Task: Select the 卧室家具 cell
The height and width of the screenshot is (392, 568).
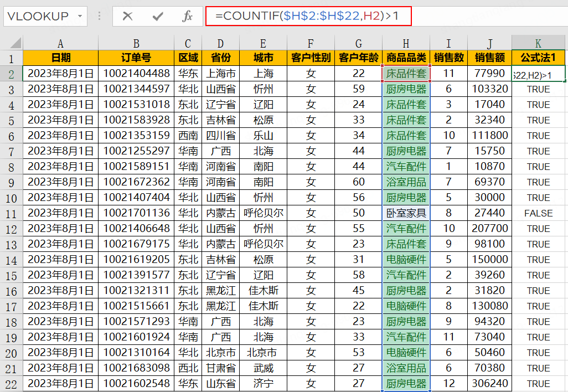Action: pos(406,213)
